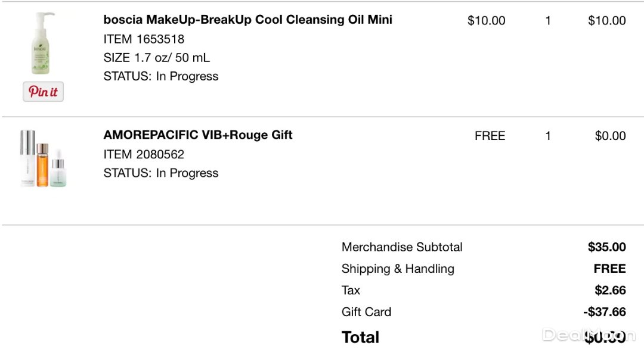Open boscia MakeUp-BreakUp Cool Cleansing Oil Mini link
Viewport: 644px width, 349px height.
pyautogui.click(x=247, y=20)
